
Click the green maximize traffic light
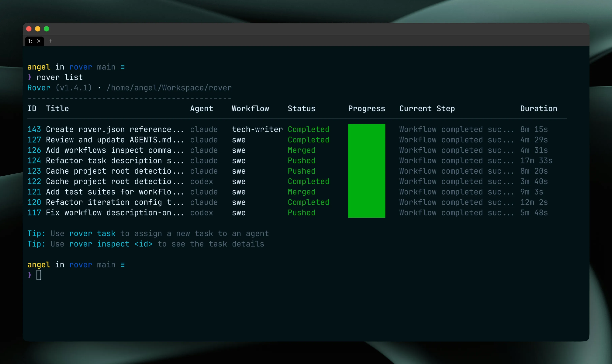pos(46,29)
